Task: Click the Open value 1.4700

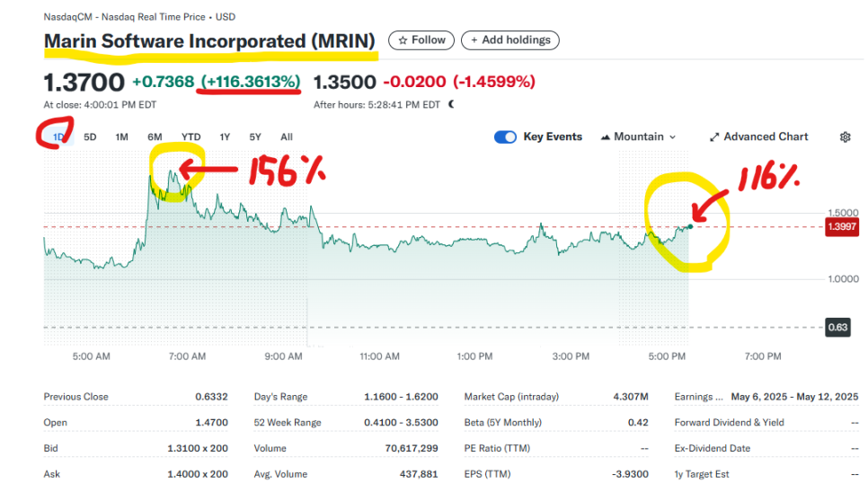Action: click(x=211, y=423)
